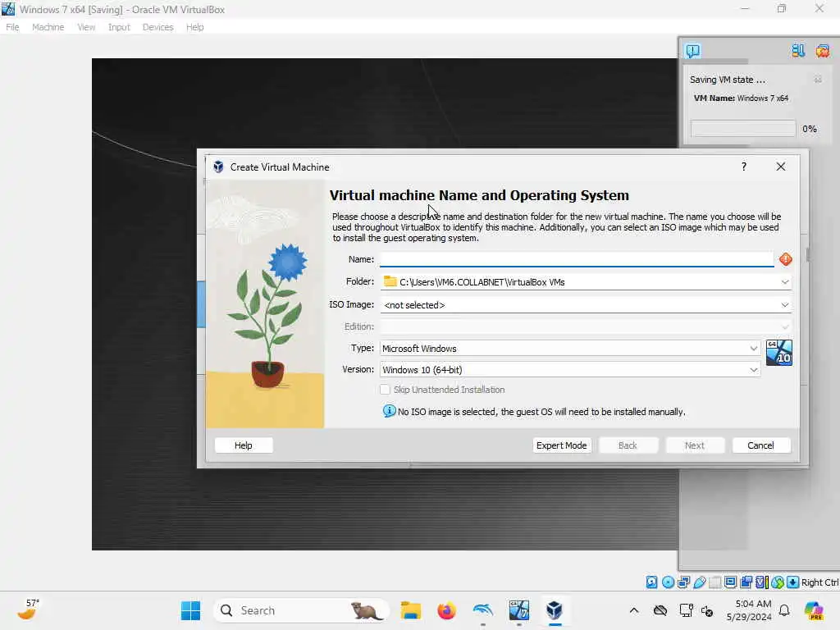Click the Right Ctrl host key label

[x=820, y=582]
